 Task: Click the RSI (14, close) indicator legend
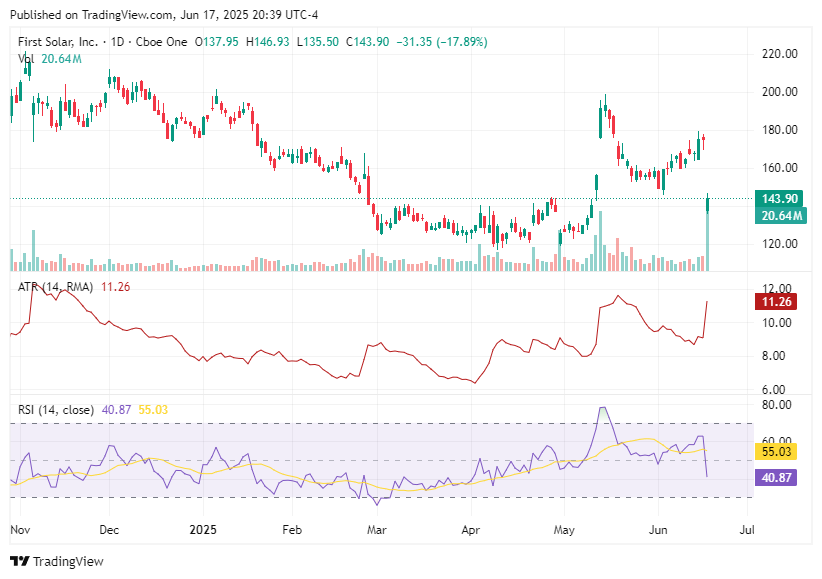point(56,410)
